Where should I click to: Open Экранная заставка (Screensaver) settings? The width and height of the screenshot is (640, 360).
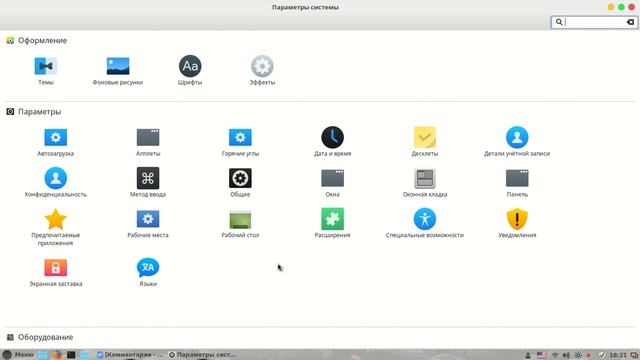pos(56,272)
